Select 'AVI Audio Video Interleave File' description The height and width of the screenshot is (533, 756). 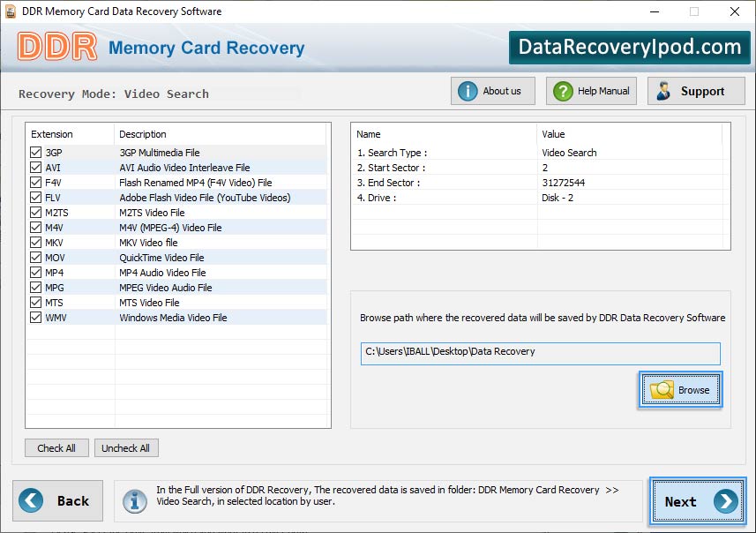click(184, 168)
